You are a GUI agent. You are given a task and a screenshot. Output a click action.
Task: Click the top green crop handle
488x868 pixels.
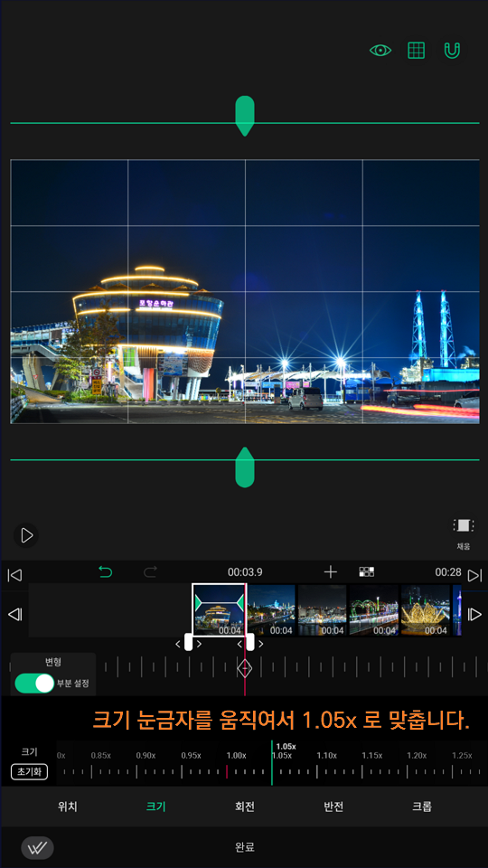pyautogui.click(x=245, y=116)
